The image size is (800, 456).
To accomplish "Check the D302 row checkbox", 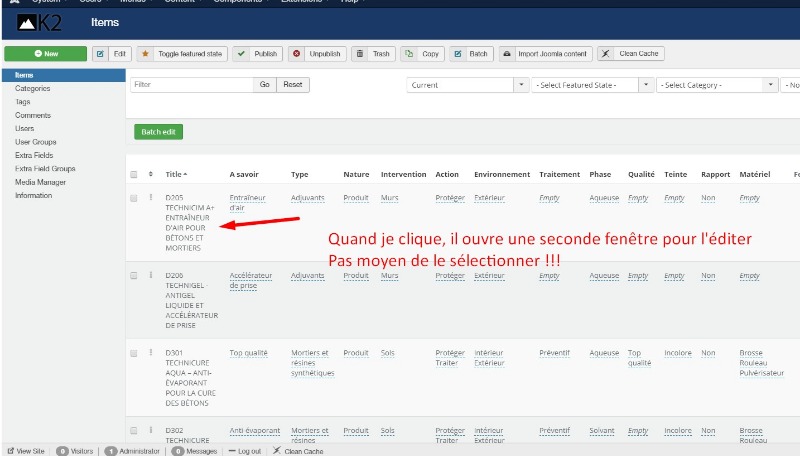I will pos(134,430).
